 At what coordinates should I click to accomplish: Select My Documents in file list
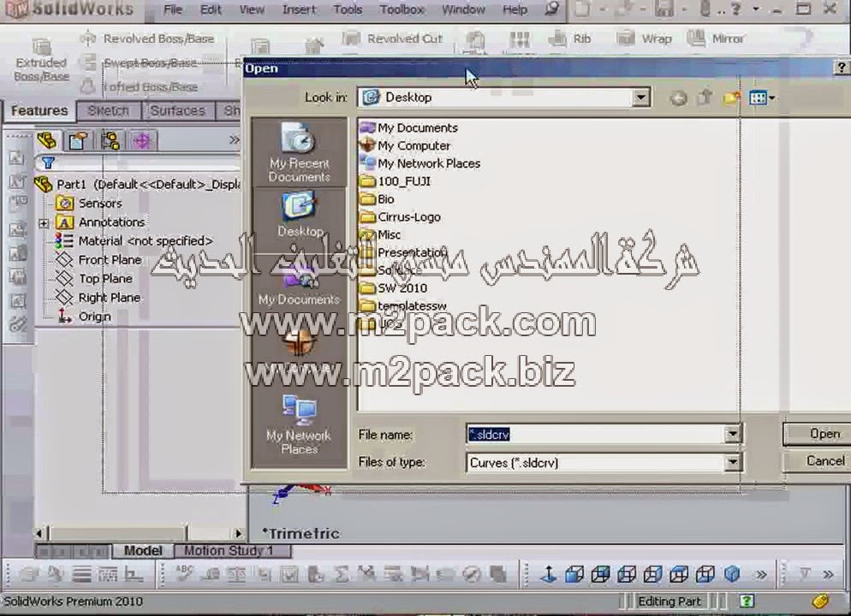pyautogui.click(x=409, y=128)
